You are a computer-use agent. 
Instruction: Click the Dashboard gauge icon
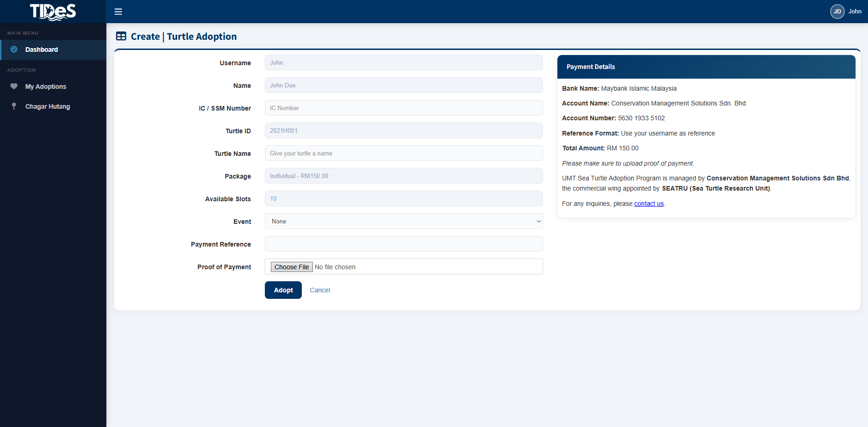[x=14, y=50]
